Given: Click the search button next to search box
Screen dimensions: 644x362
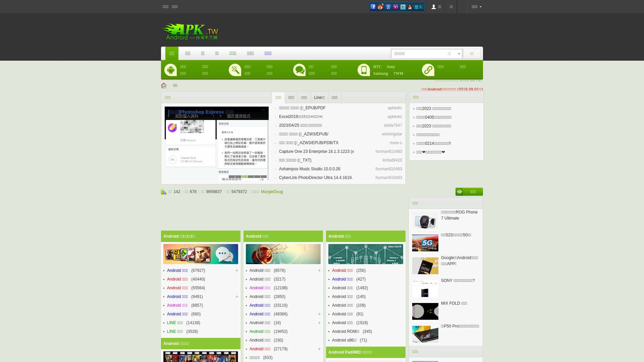Looking at the screenshot, I should pyautogui.click(x=472, y=54).
